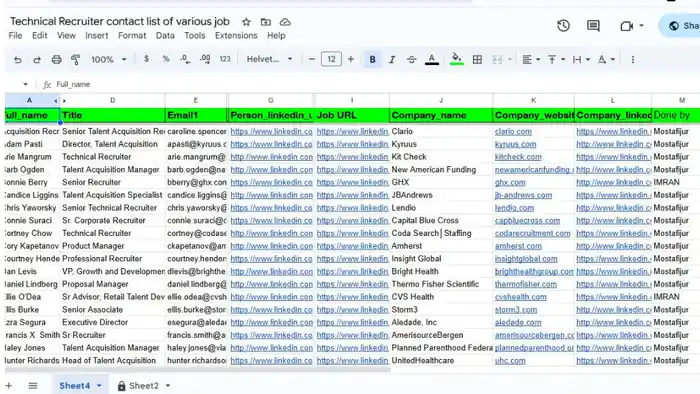Open the borders menu
This screenshot has width=700, height=394.
477,59
